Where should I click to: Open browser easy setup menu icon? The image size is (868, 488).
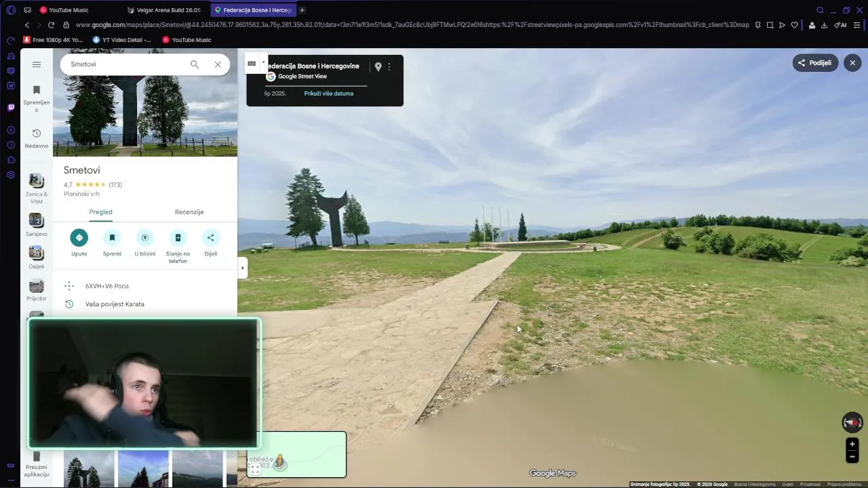point(856,25)
